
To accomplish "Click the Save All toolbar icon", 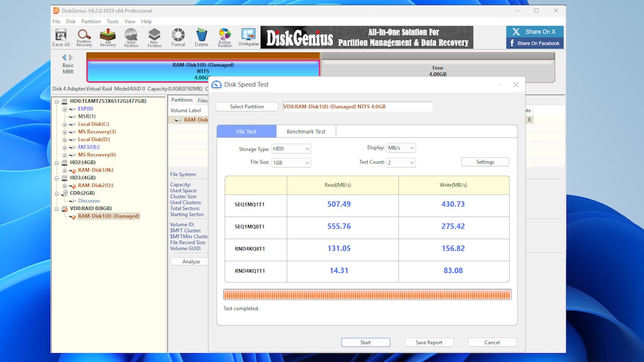I will [61, 37].
